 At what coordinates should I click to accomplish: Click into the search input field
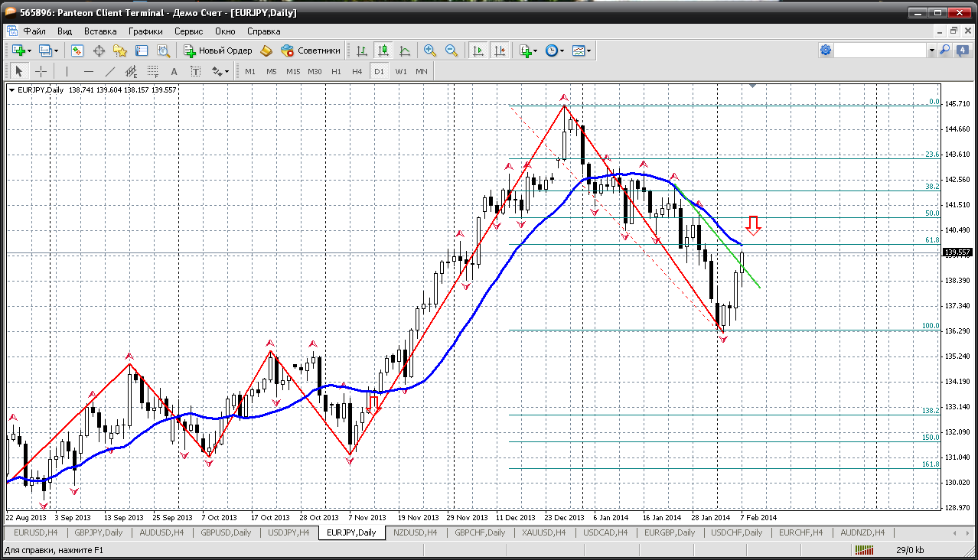click(x=880, y=50)
